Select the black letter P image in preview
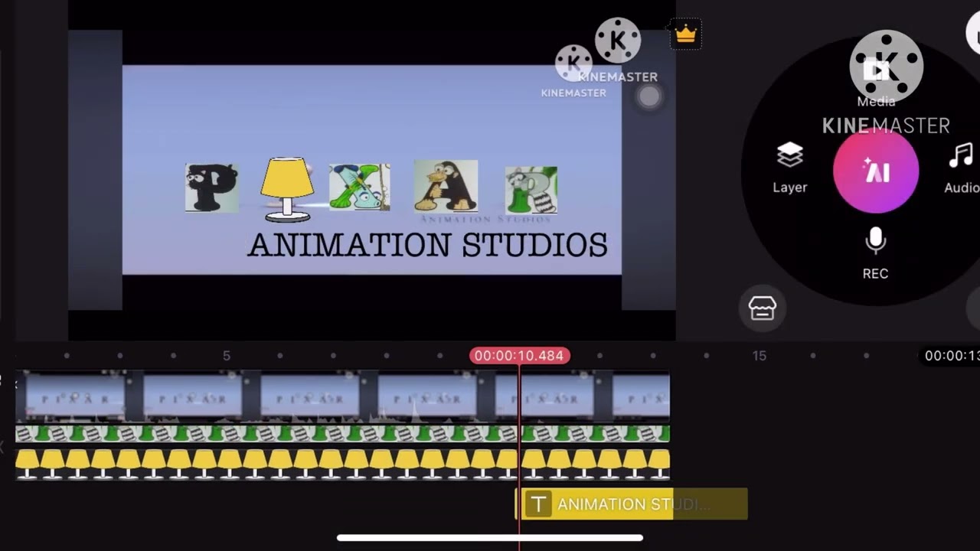 point(212,187)
